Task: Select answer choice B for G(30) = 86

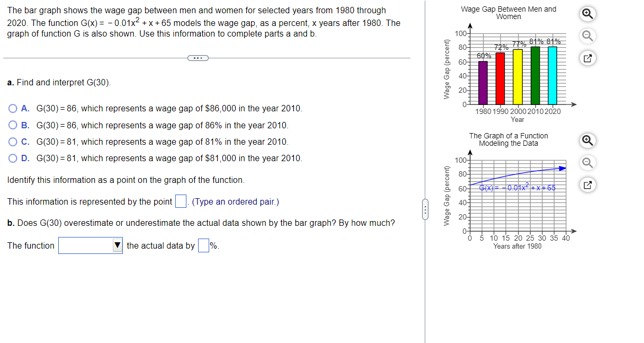Action: [12, 125]
